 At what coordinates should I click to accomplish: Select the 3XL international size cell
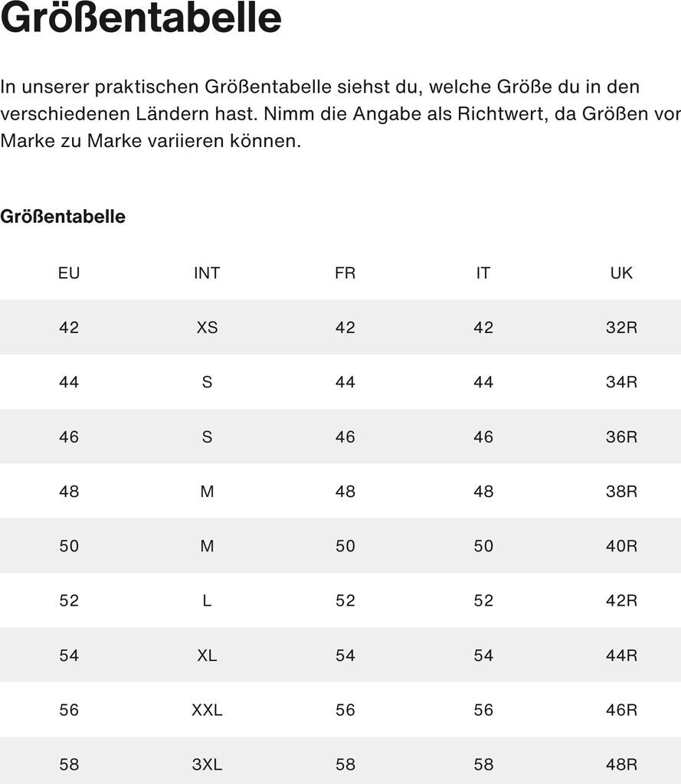point(207,764)
